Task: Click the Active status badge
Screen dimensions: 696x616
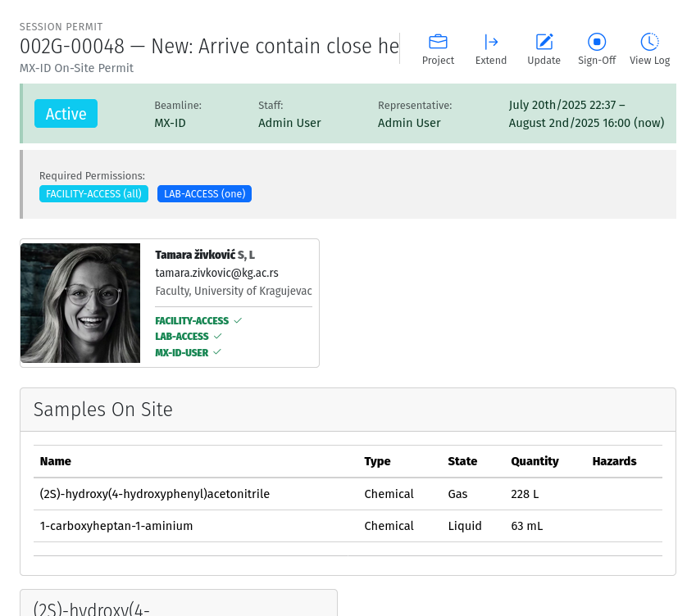Action: point(66,114)
